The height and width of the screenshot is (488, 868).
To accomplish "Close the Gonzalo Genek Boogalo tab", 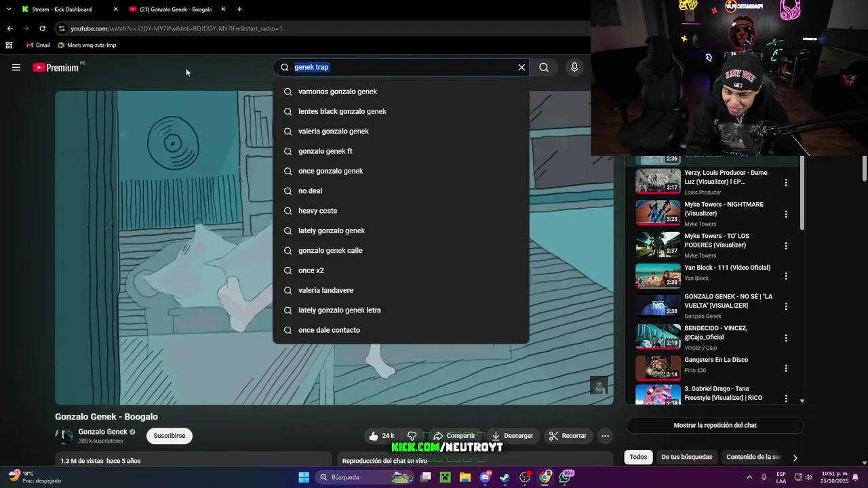I will click(223, 9).
